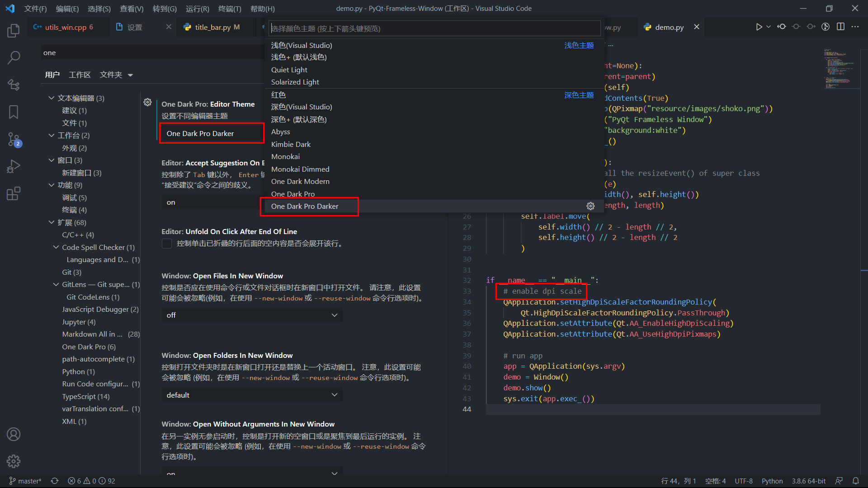Collapse the 文本编辑器 (3) tree node
This screenshot has height=488, width=868.
point(52,98)
